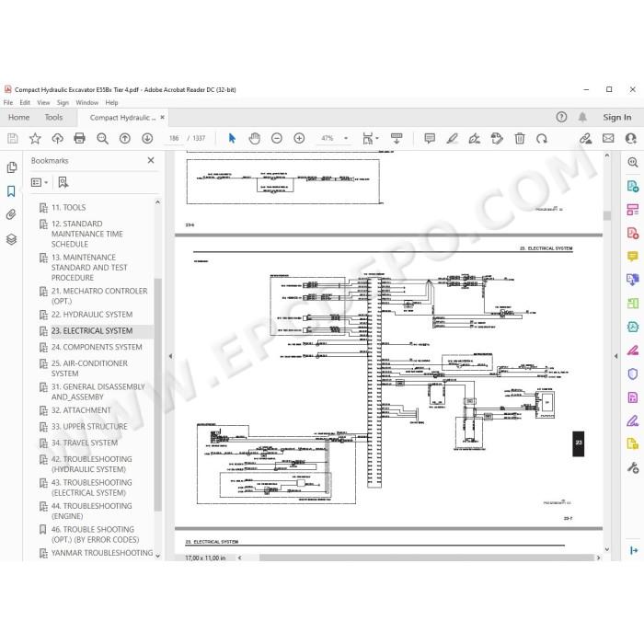Open the find text magnifier

point(102,138)
